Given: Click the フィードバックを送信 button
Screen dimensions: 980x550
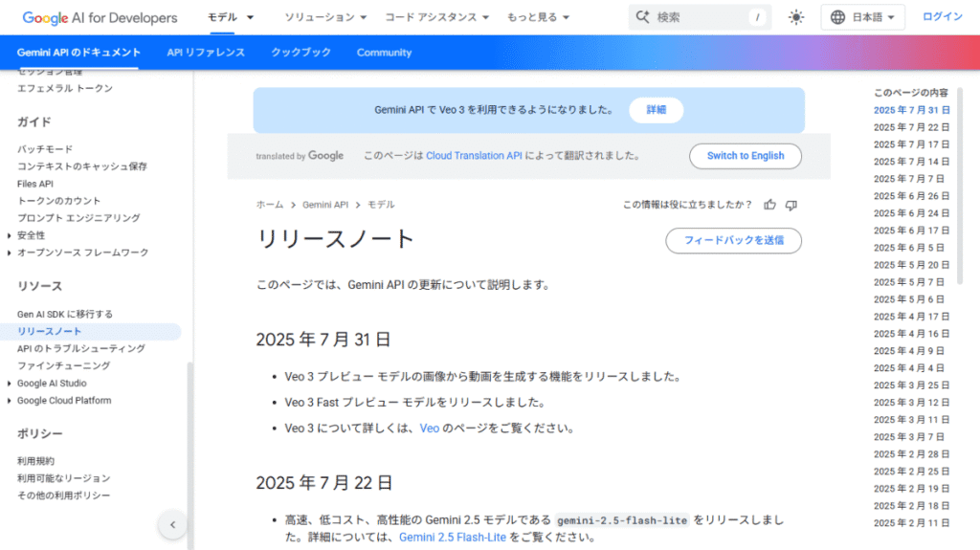Looking at the screenshot, I should click(x=733, y=241).
